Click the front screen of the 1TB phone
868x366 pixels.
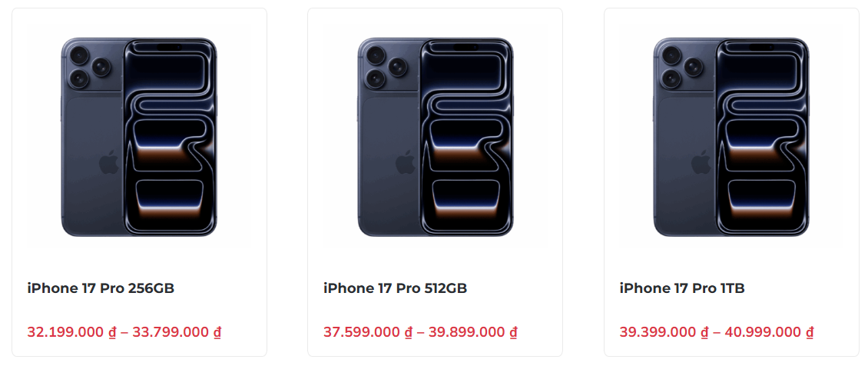[762, 137]
